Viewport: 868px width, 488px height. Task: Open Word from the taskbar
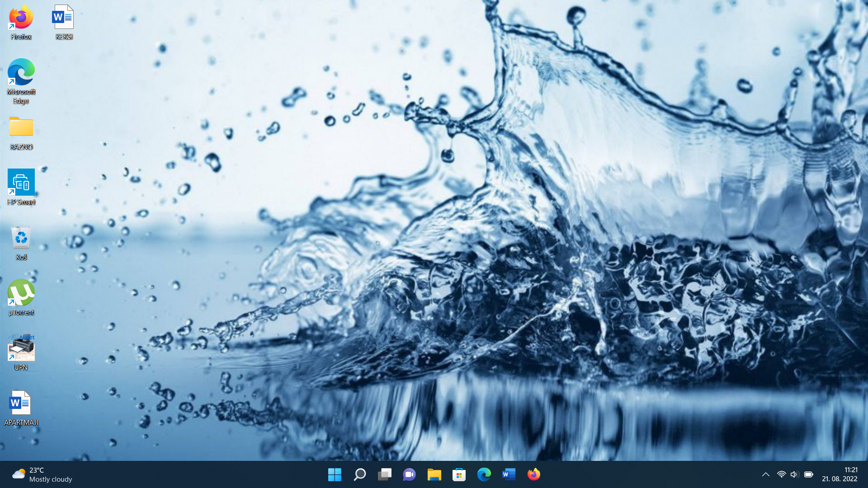click(x=509, y=474)
